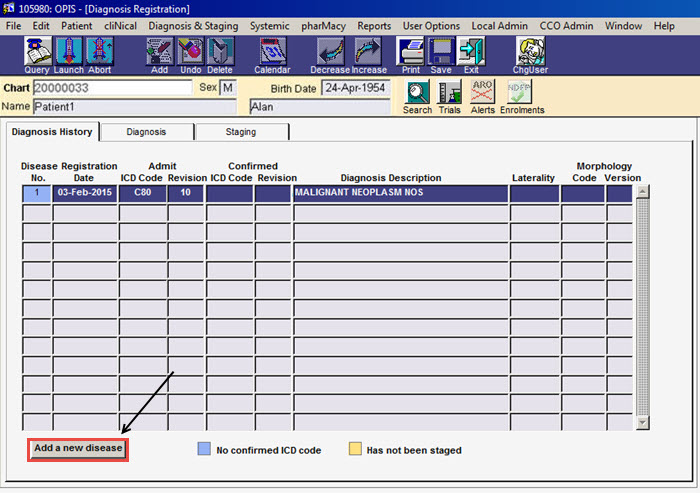Click the scrollbar down arrow in table

(x=643, y=423)
